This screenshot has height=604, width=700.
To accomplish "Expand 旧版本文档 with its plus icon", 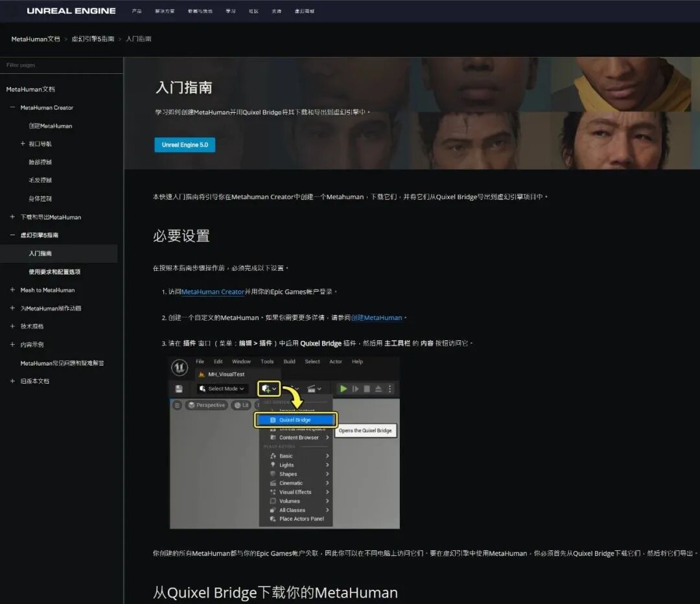I will tap(12, 381).
